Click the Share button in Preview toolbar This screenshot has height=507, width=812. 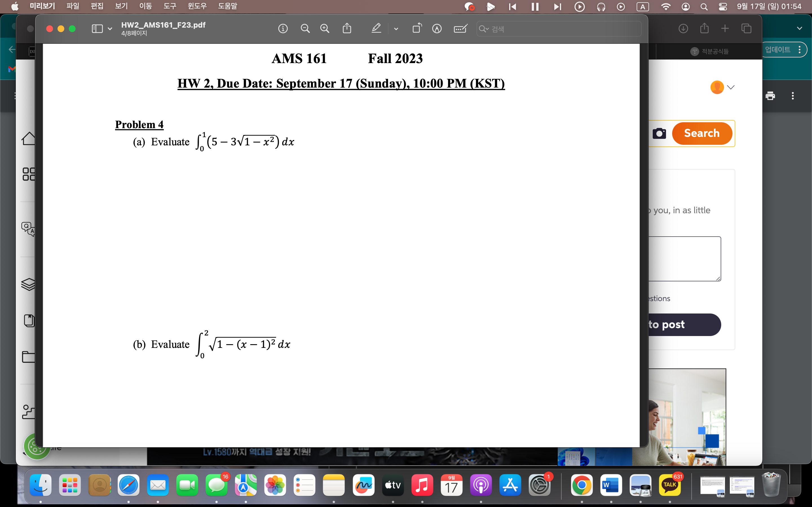(347, 29)
